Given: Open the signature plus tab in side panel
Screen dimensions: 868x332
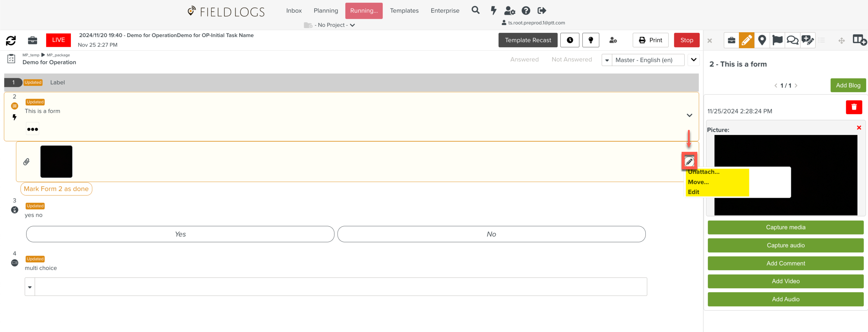Looking at the screenshot, I should (808, 40).
